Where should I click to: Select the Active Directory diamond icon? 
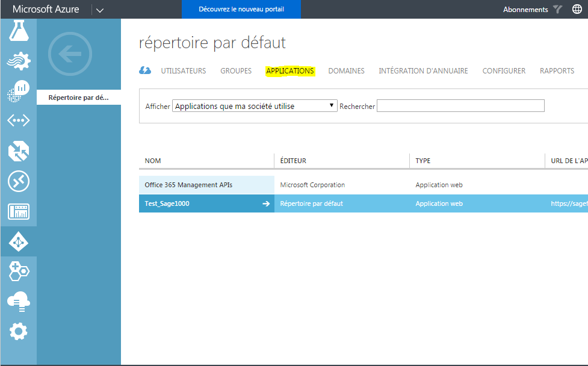(19, 242)
